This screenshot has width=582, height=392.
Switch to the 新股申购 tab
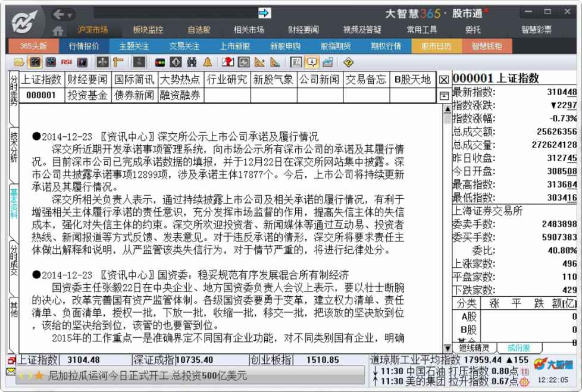285,46
